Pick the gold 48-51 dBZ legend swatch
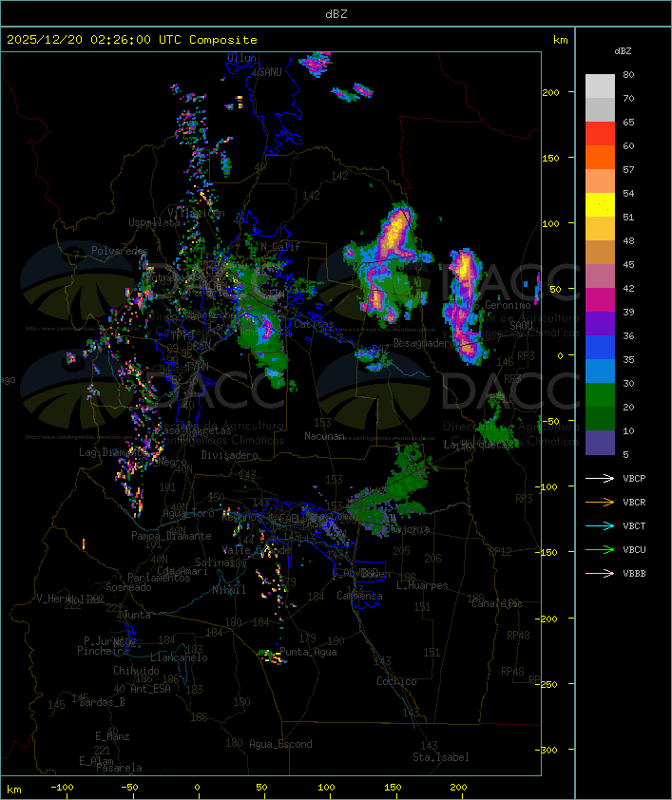 (x=600, y=229)
